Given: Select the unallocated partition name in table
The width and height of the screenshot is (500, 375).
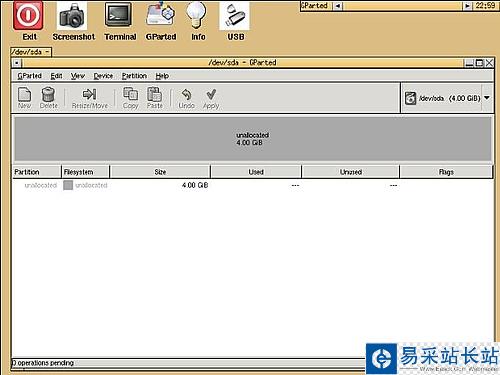Looking at the screenshot, I should [x=40, y=185].
